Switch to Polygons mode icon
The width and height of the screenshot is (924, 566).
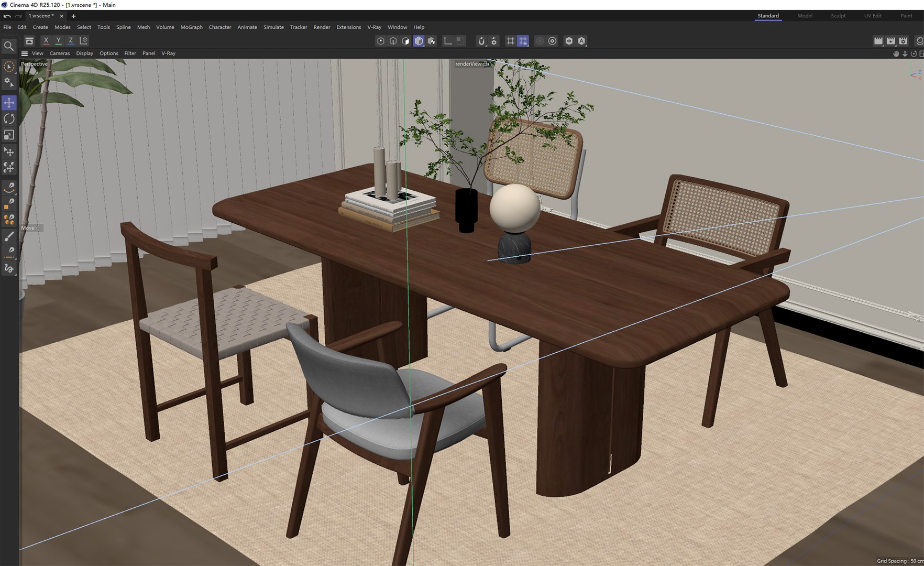[406, 41]
